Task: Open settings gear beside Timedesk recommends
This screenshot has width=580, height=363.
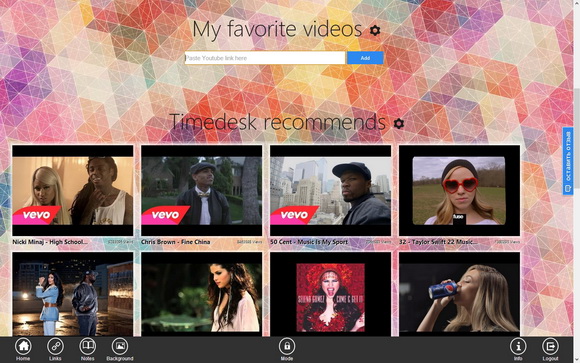Action: coord(399,123)
